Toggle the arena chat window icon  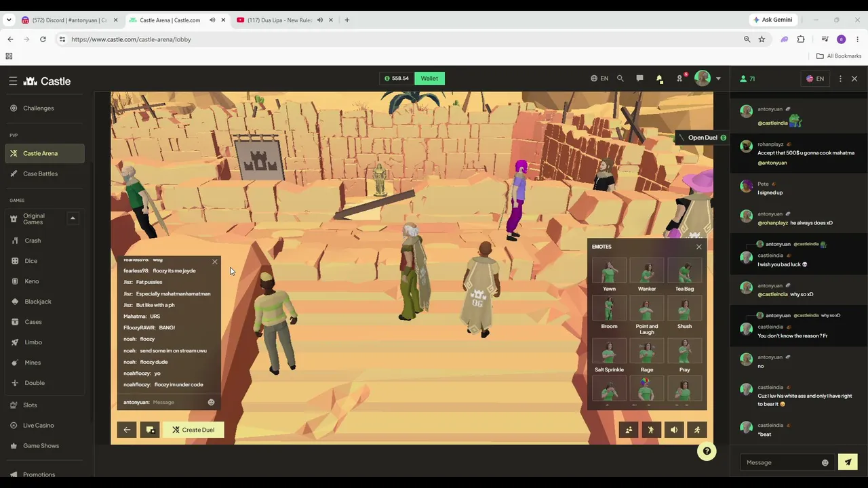tap(150, 430)
